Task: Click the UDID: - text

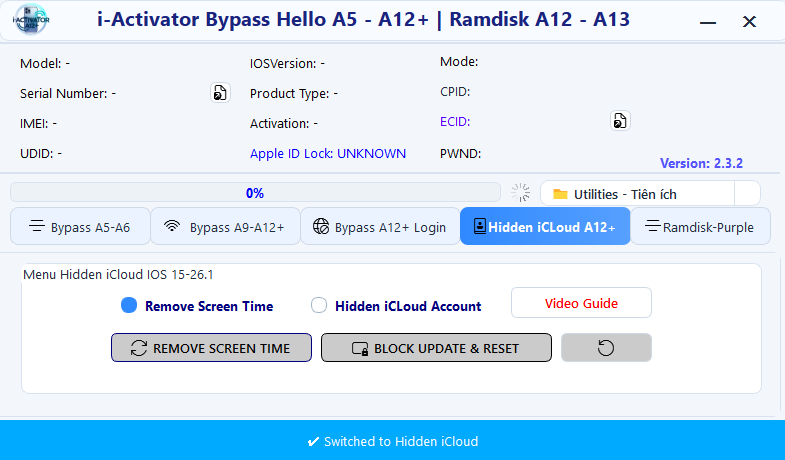Action: pyautogui.click(x=41, y=154)
